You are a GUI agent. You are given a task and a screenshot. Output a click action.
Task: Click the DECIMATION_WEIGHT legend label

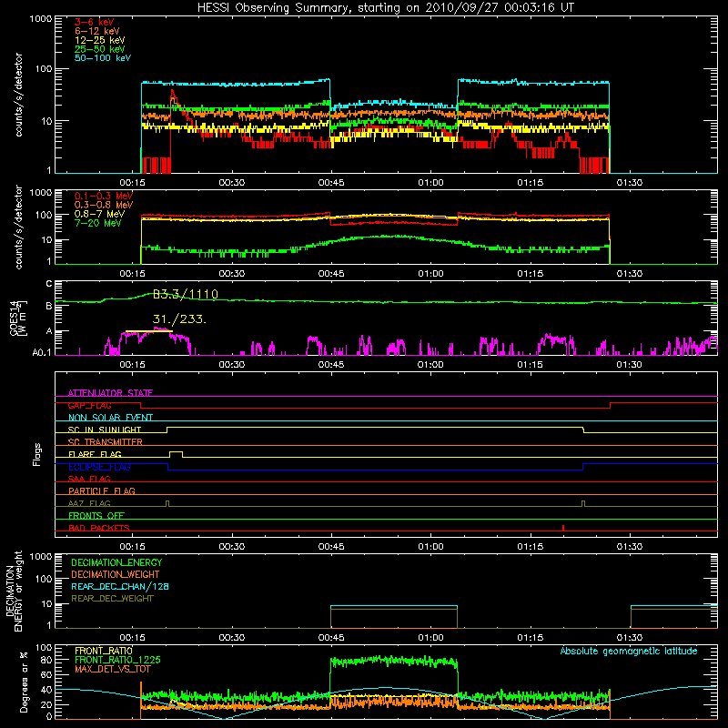(116, 575)
